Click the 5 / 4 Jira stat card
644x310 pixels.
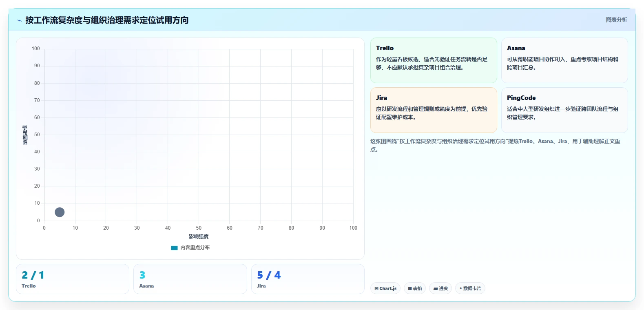[308, 279]
